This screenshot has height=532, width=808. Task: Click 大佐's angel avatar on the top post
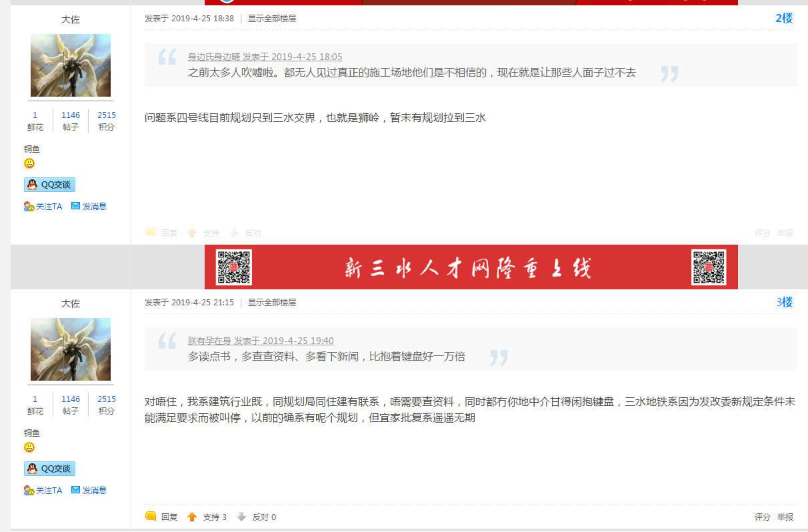(71, 65)
